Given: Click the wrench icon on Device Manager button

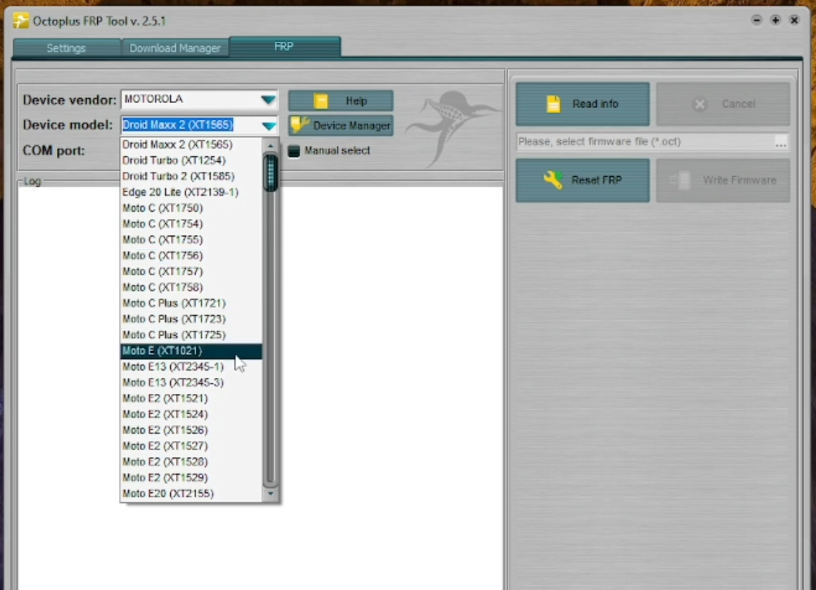Looking at the screenshot, I should point(300,125).
